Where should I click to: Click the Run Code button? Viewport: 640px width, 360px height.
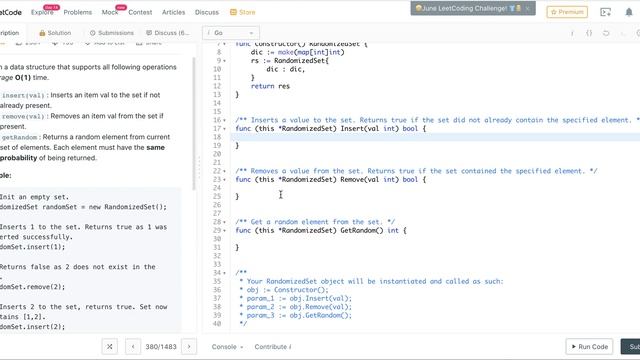pos(589,347)
